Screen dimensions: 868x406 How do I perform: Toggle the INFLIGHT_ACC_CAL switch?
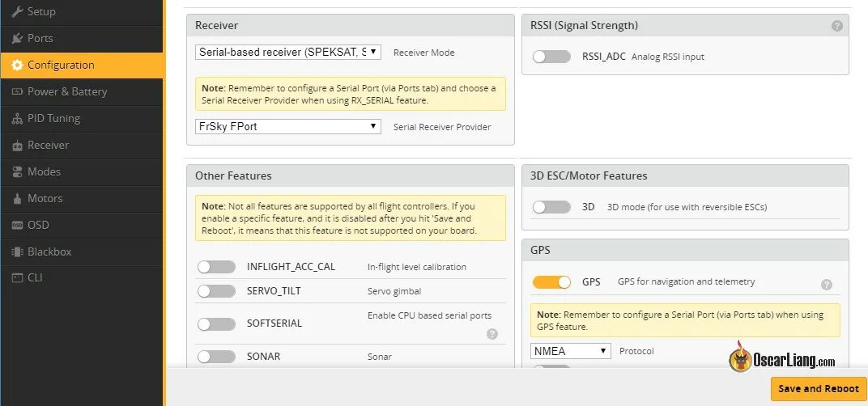(x=216, y=267)
